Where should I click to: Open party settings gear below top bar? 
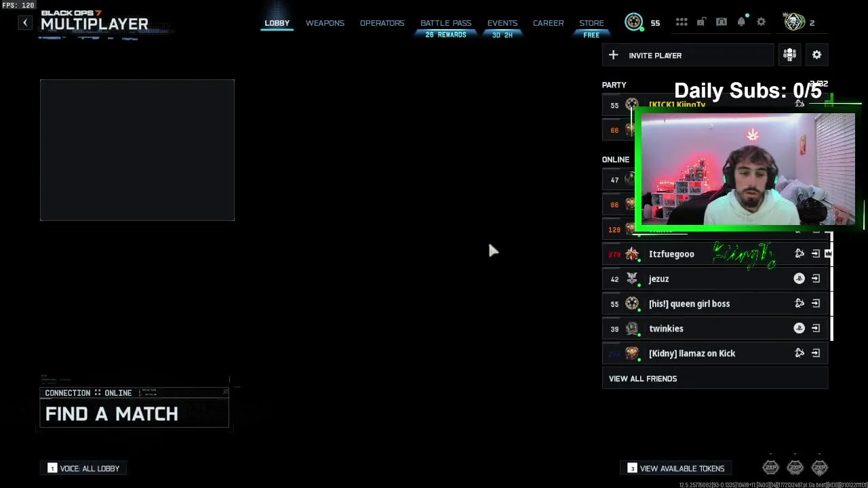coord(816,55)
